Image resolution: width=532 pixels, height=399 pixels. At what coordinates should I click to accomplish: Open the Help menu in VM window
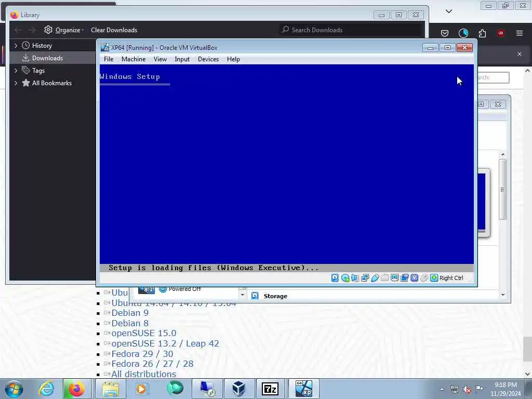[x=233, y=59]
